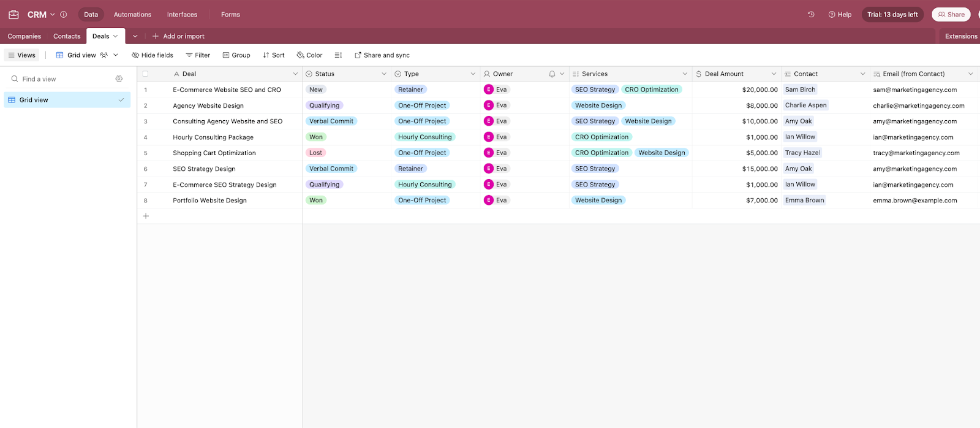The height and width of the screenshot is (428, 980).
Task: Open the Companies table tab
Action: click(x=24, y=36)
